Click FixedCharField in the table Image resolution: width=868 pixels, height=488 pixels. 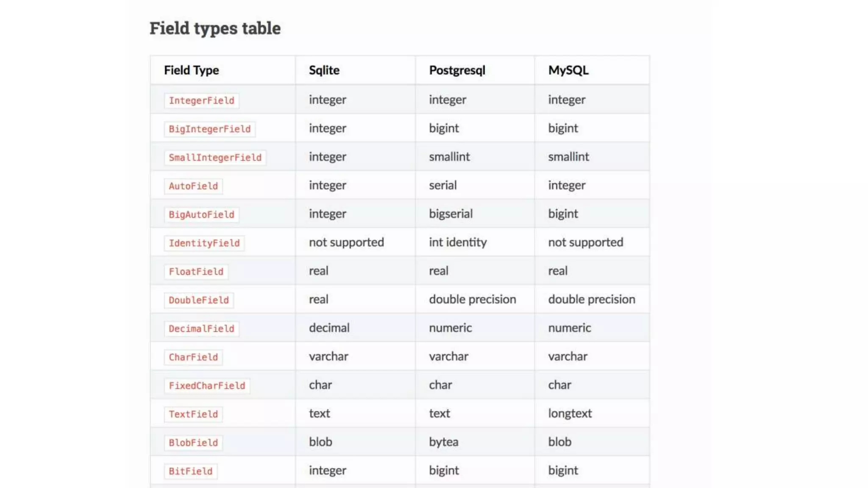pyautogui.click(x=207, y=385)
